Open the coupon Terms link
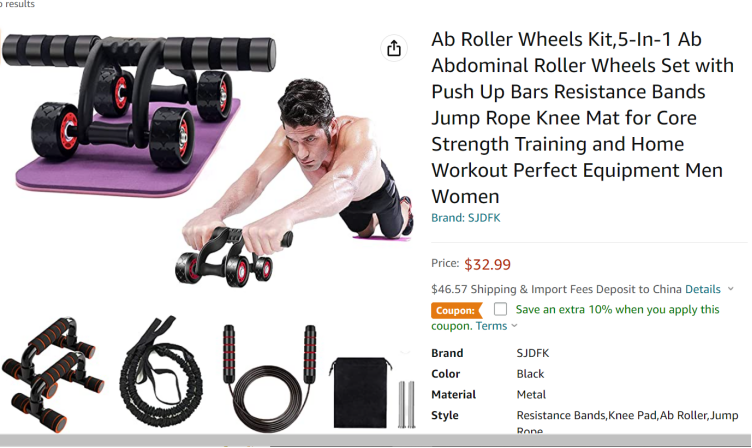 pyautogui.click(x=491, y=326)
